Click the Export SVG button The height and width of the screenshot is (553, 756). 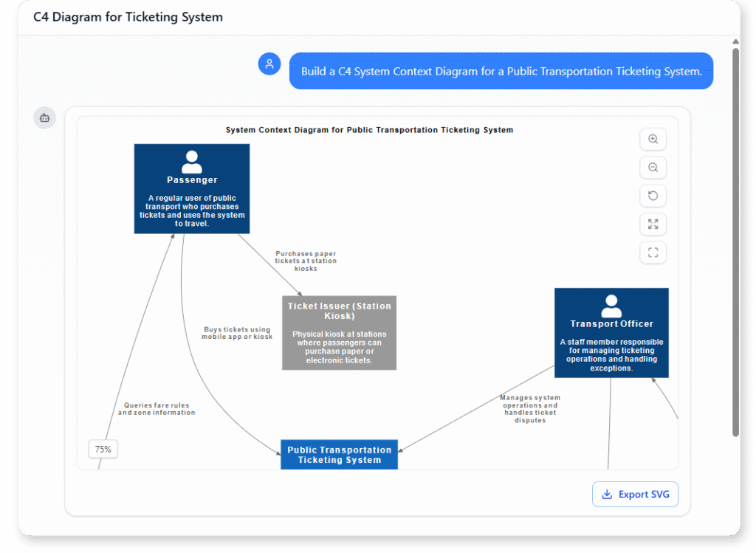pyautogui.click(x=635, y=494)
